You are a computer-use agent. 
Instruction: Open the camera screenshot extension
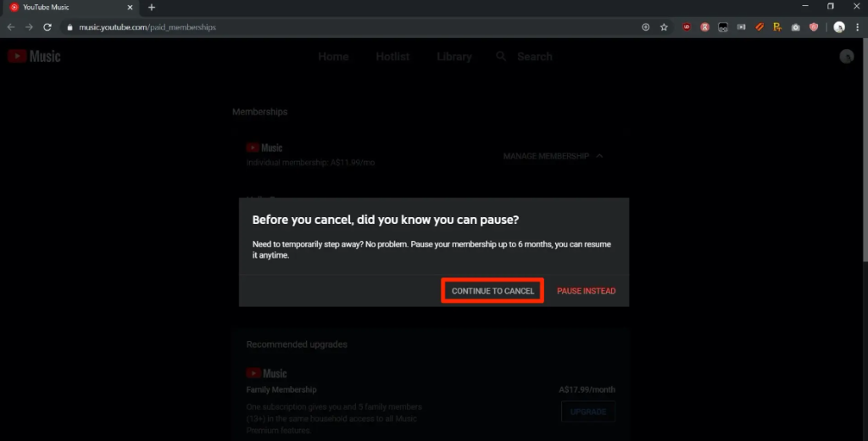[x=795, y=27]
